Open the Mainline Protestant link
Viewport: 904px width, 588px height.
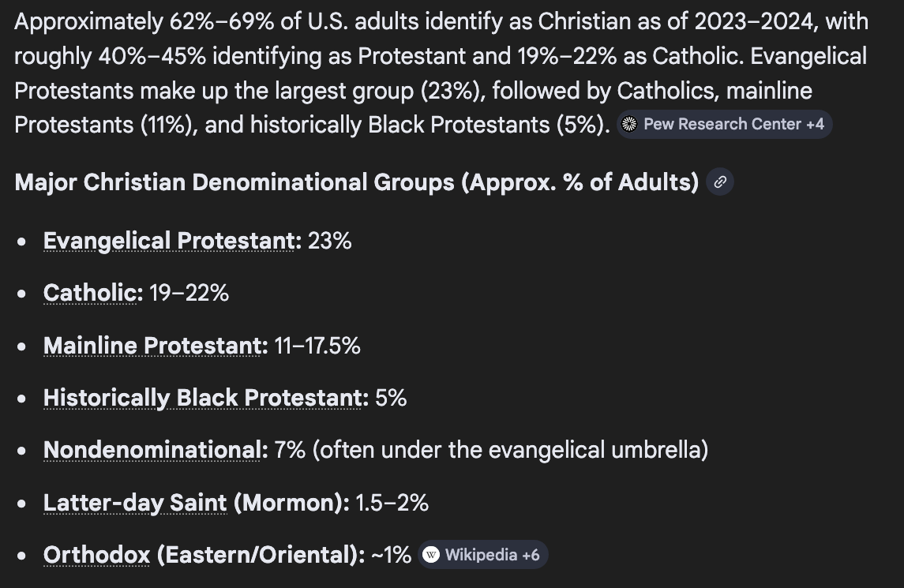[x=152, y=346]
